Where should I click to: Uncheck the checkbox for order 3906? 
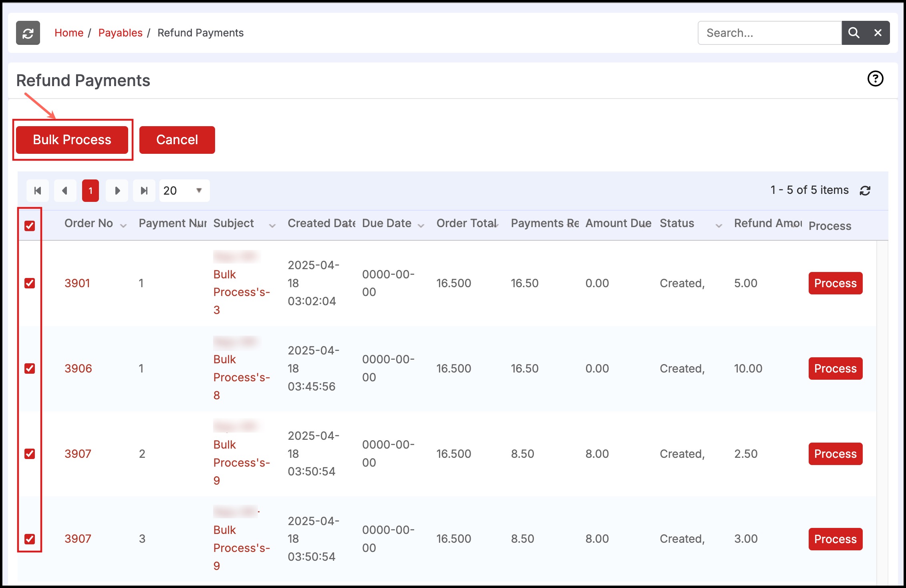(30, 369)
